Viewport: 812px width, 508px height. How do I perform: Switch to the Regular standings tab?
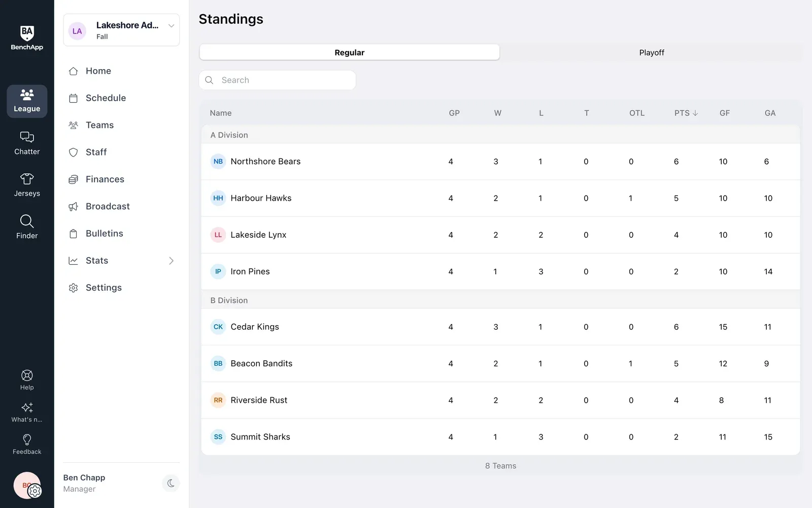[x=349, y=52]
